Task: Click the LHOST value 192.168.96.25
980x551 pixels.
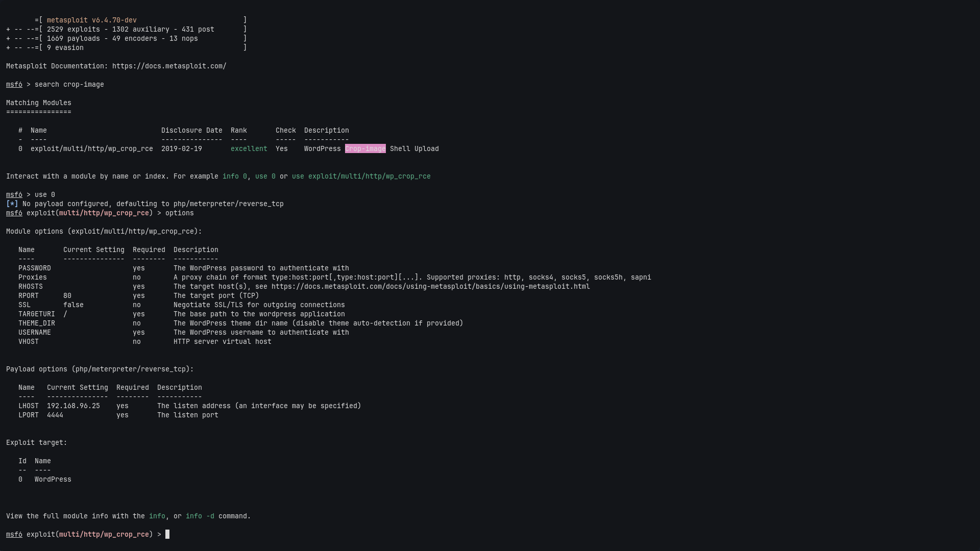Action: (73, 406)
